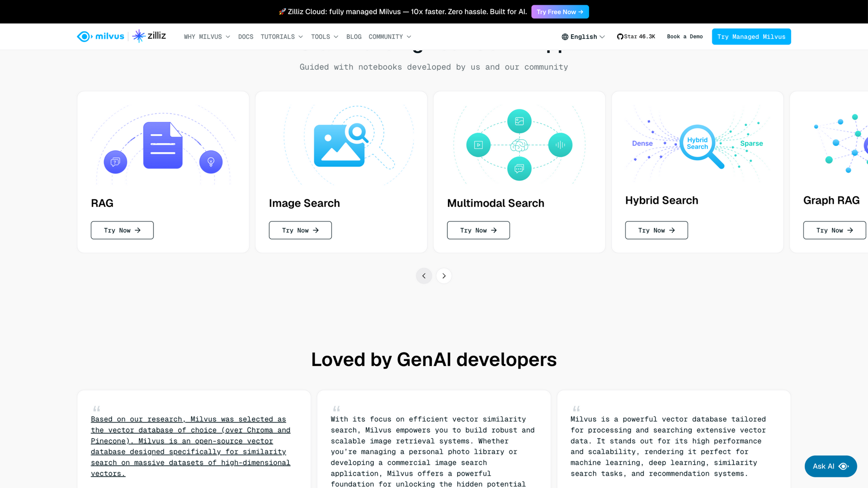Open the English language dropdown
This screenshot has width=868, height=488.
point(583,37)
